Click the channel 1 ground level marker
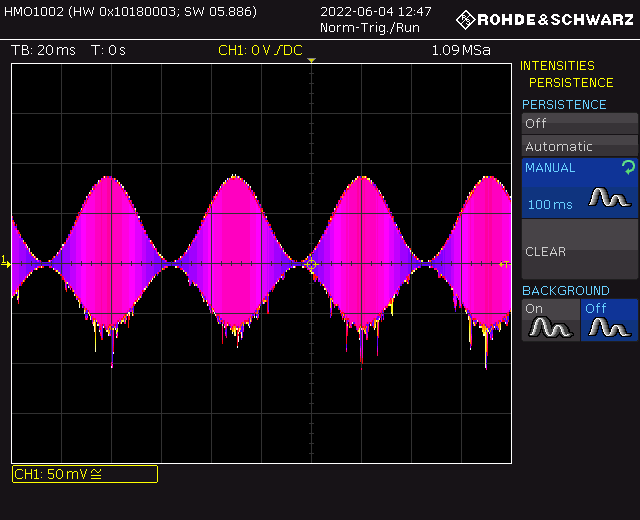This screenshot has width=640, height=520. [x=6, y=262]
